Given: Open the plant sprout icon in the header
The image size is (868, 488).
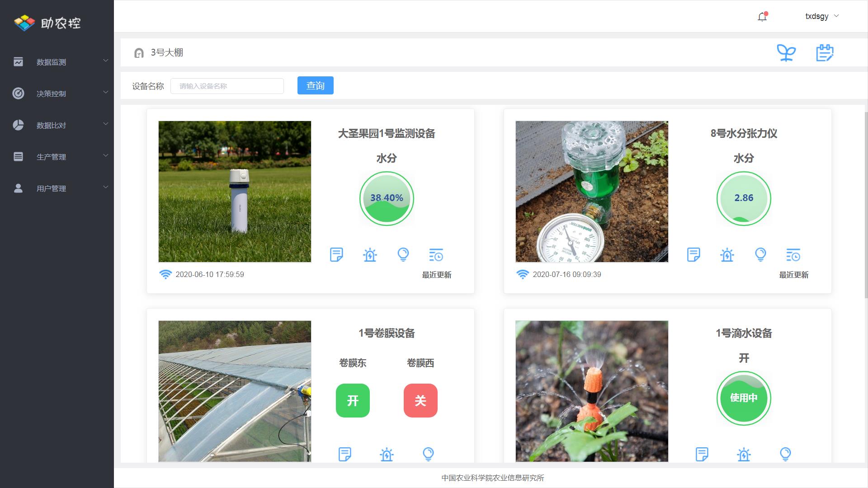Looking at the screenshot, I should 786,53.
